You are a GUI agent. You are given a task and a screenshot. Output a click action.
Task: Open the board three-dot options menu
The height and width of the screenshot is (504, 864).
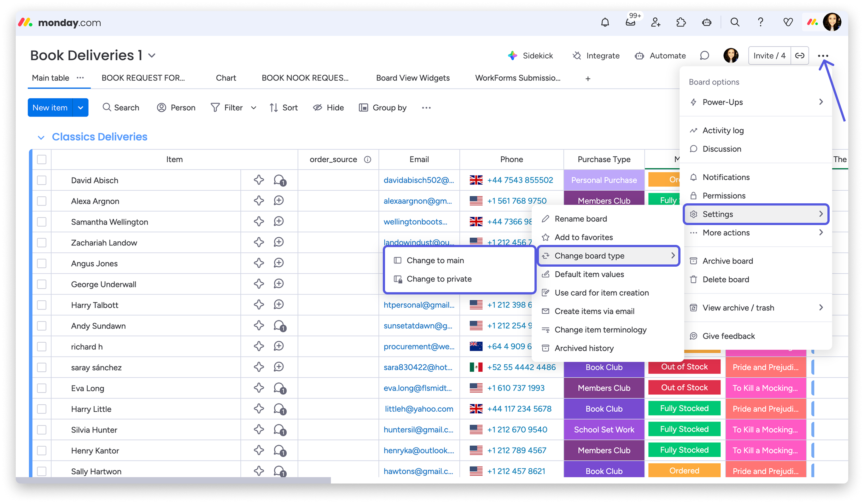823,56
